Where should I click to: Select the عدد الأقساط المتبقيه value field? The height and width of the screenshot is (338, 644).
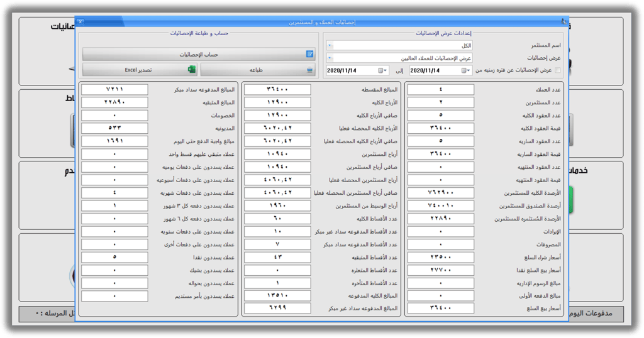pos(277,257)
